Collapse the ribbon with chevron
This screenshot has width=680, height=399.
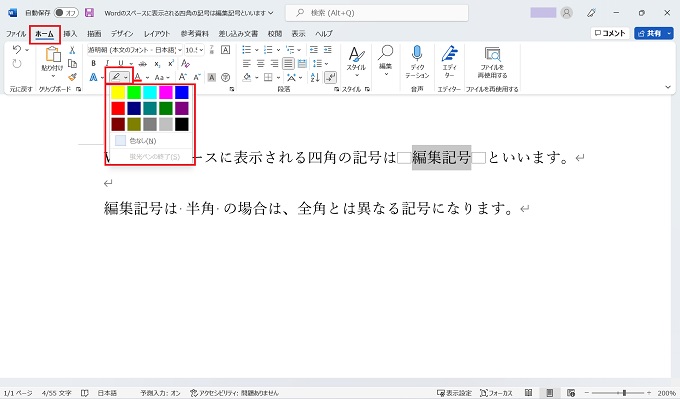pyautogui.click(x=667, y=87)
